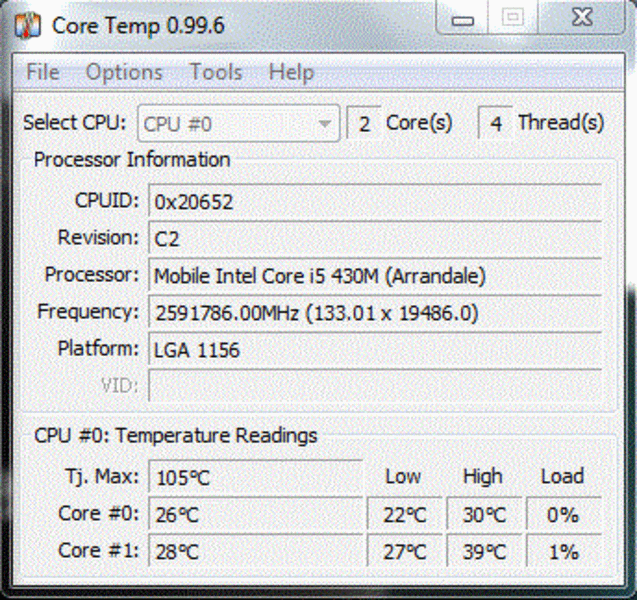Click the Tj. Max: label

(102, 477)
